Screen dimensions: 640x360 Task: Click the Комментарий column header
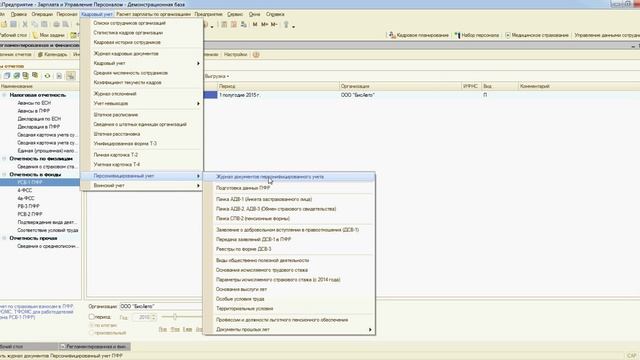[x=579, y=87]
